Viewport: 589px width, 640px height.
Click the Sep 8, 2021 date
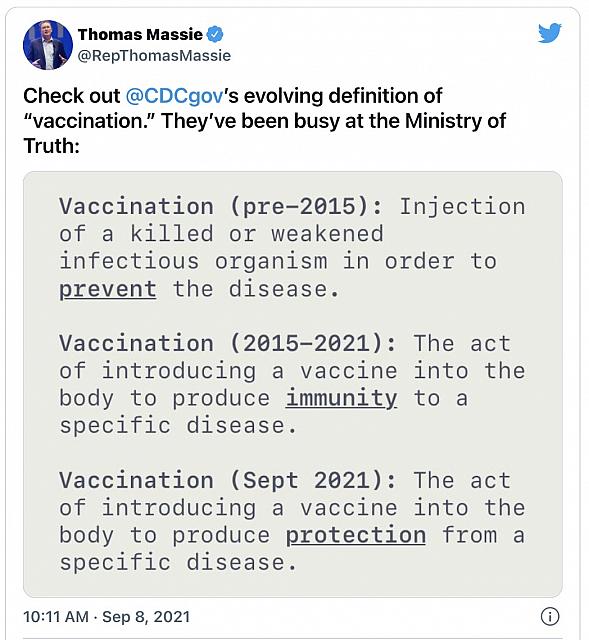(146, 617)
